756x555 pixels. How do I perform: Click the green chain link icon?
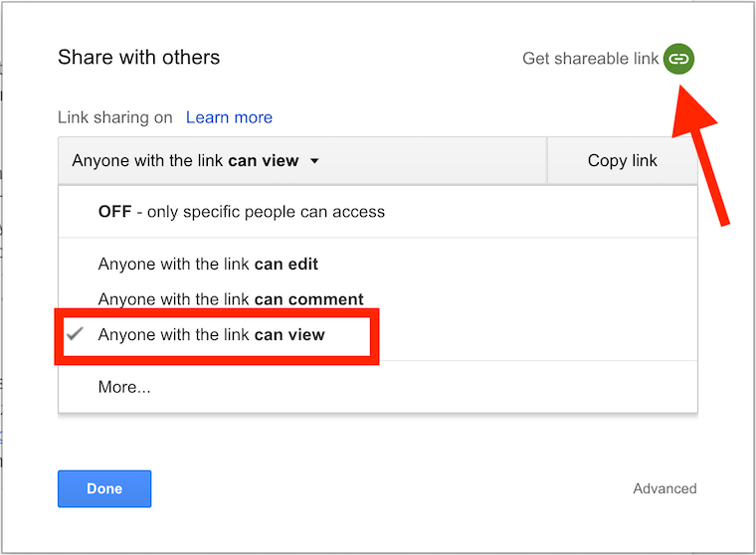[x=678, y=59]
